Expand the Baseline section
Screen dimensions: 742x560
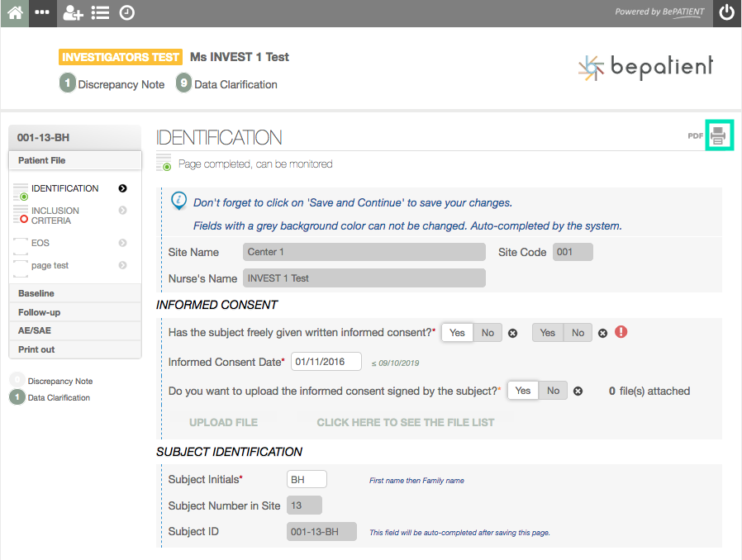tap(36, 293)
